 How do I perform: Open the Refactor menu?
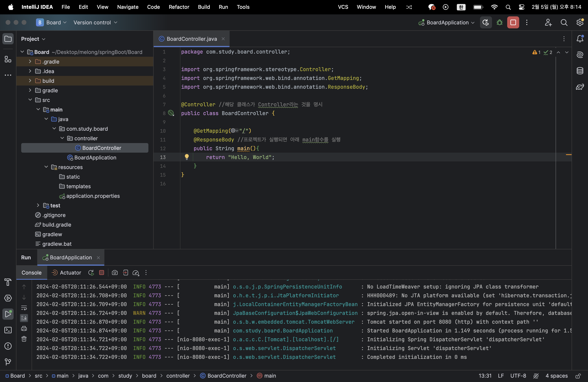coord(179,7)
